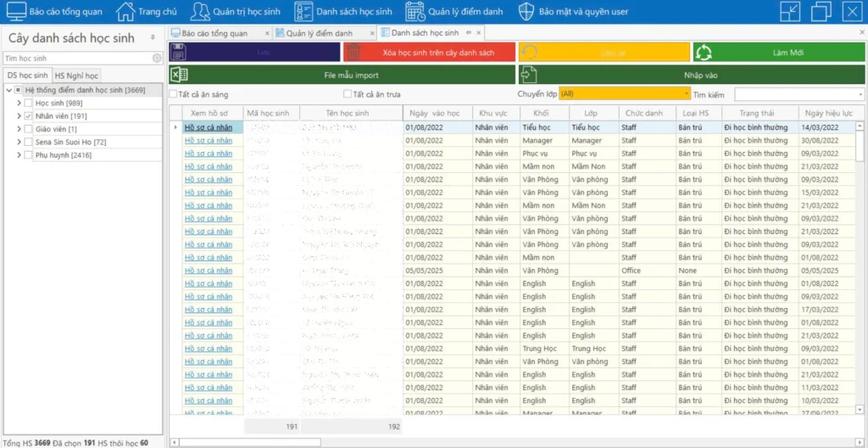Click the Loại HS column header
This screenshot has width=868, height=448.
[x=698, y=113]
